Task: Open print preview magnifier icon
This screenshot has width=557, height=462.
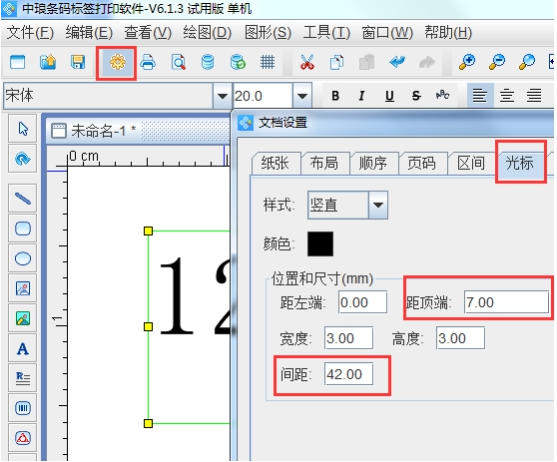Action: click(178, 62)
